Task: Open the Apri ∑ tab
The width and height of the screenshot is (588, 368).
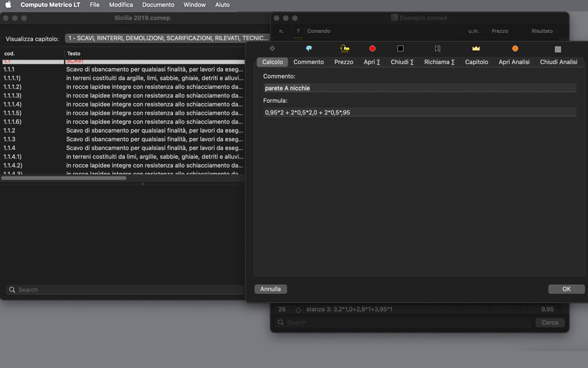Action: pyautogui.click(x=372, y=62)
